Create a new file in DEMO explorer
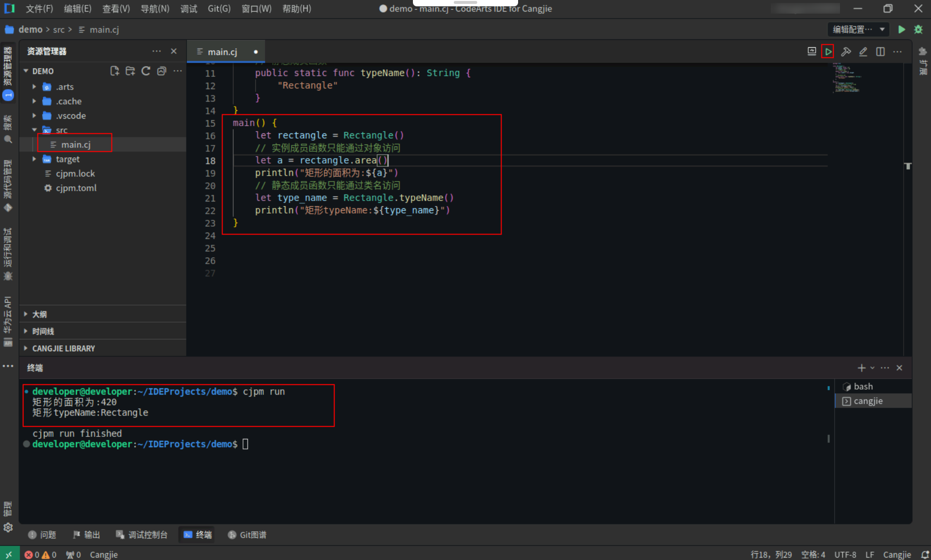 coord(114,71)
